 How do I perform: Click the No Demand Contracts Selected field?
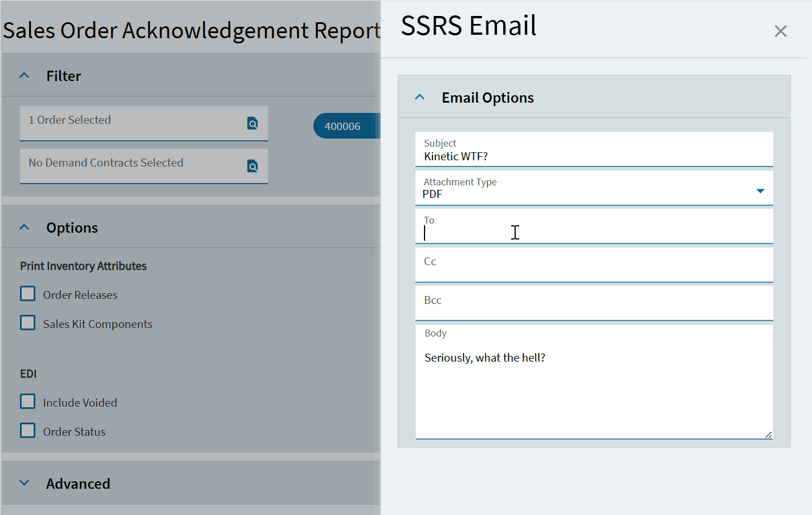click(144, 166)
